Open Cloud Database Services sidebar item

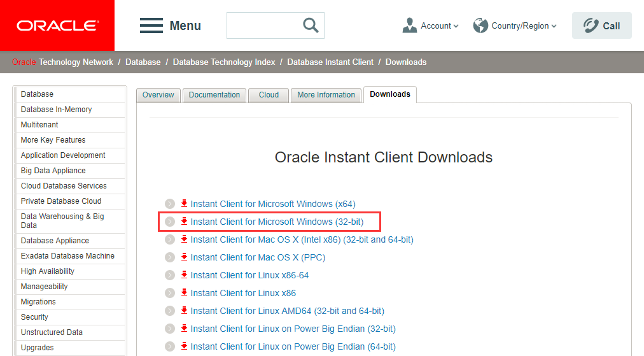[70, 186]
